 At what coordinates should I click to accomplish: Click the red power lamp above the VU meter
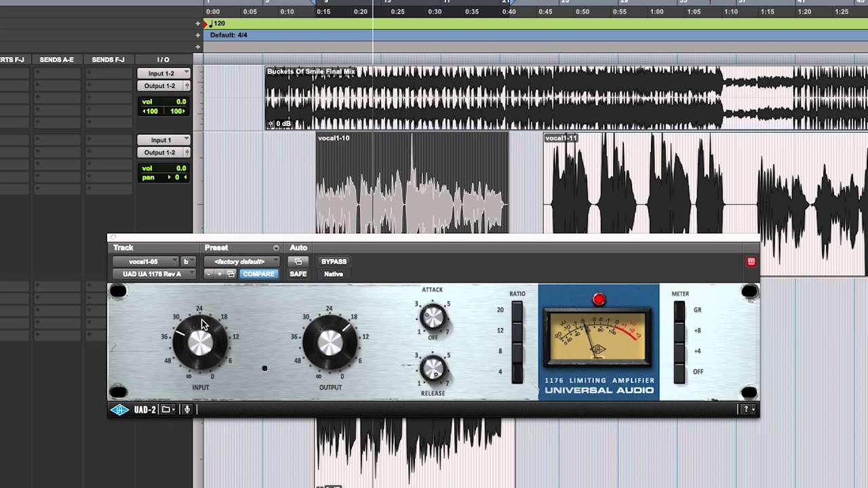(x=598, y=299)
